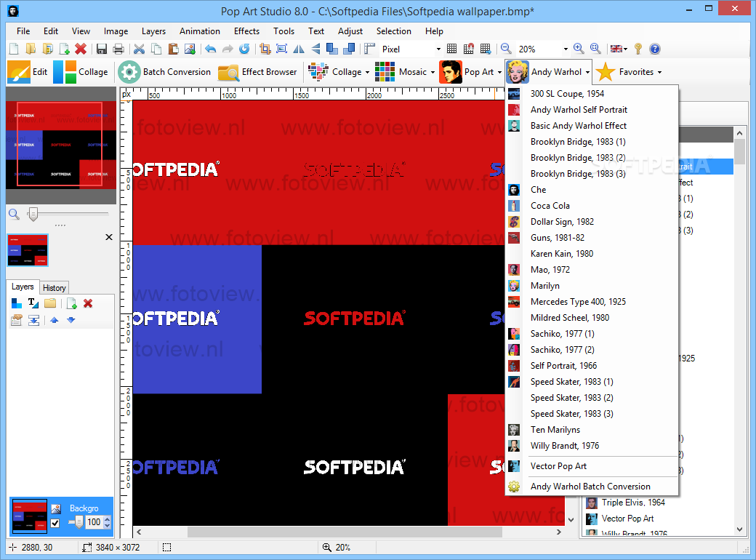Click the open file folder icon
The width and height of the screenshot is (756, 560).
click(31, 49)
